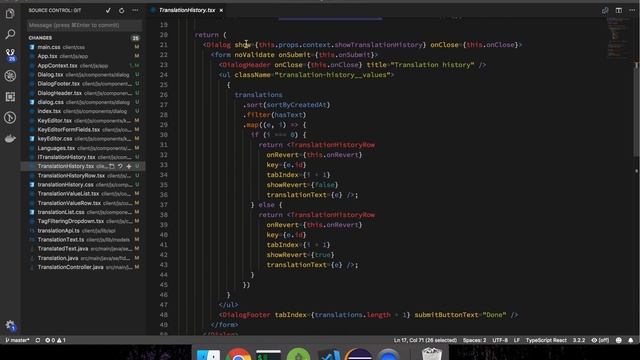Screen dimensions: 640x360
Task: Click TypeScript version 3.2.2
Action: 579,340
